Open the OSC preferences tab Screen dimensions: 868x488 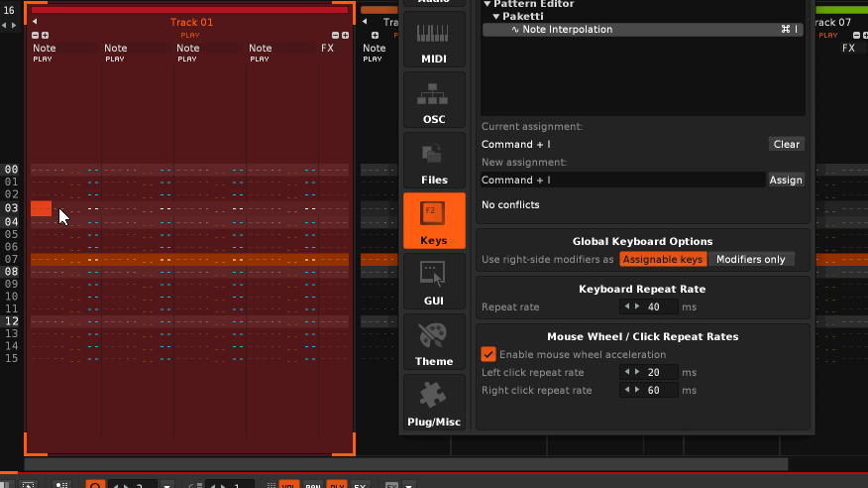pyautogui.click(x=434, y=102)
